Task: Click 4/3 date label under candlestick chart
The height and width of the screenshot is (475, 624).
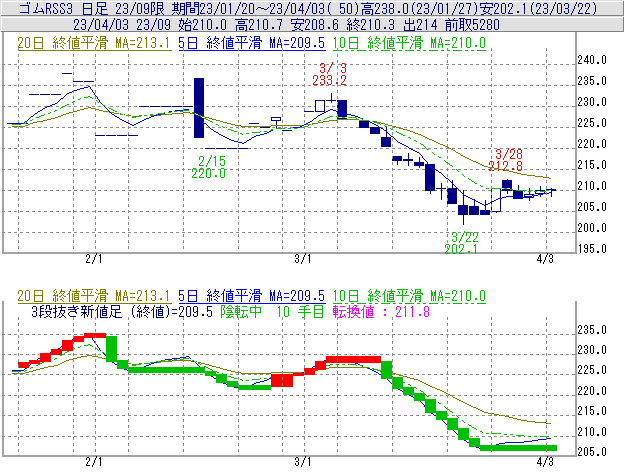Action: [x=545, y=259]
